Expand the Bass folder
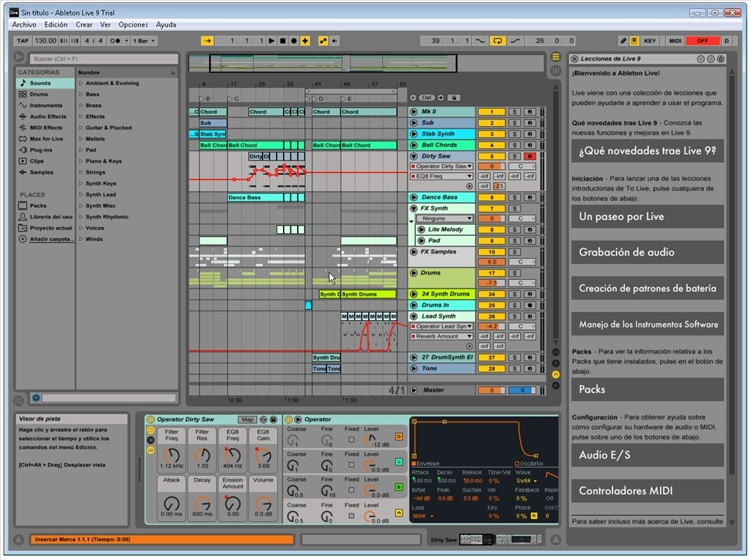 [81, 95]
